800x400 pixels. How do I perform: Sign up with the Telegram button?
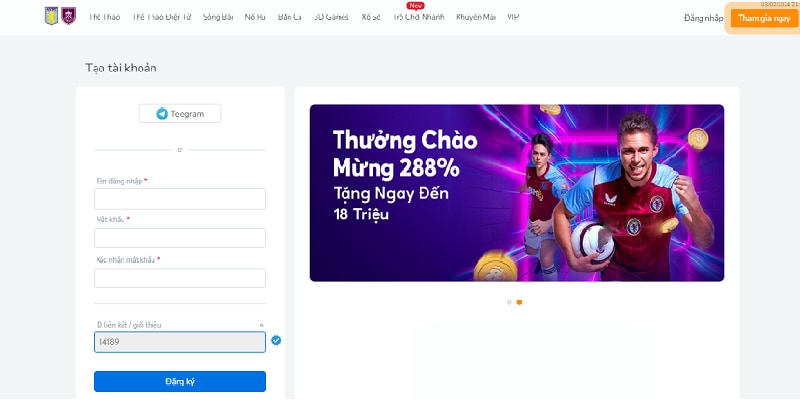(180, 114)
